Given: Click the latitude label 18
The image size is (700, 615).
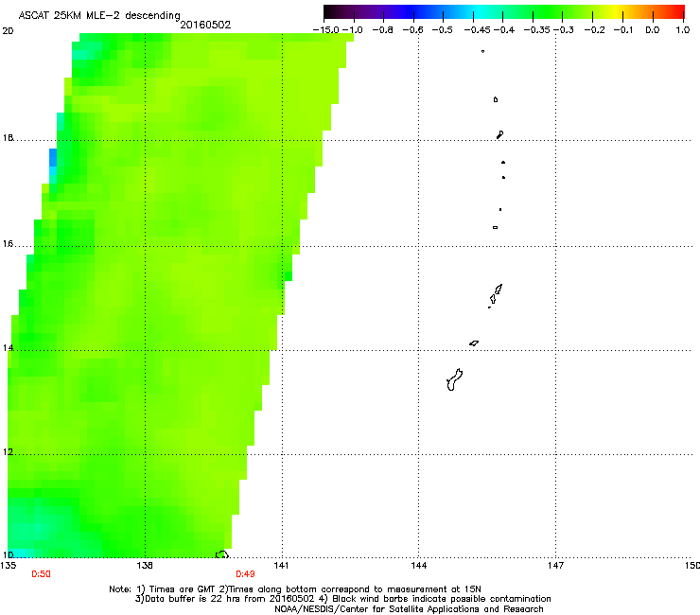Looking at the screenshot, I should tap(8, 137).
